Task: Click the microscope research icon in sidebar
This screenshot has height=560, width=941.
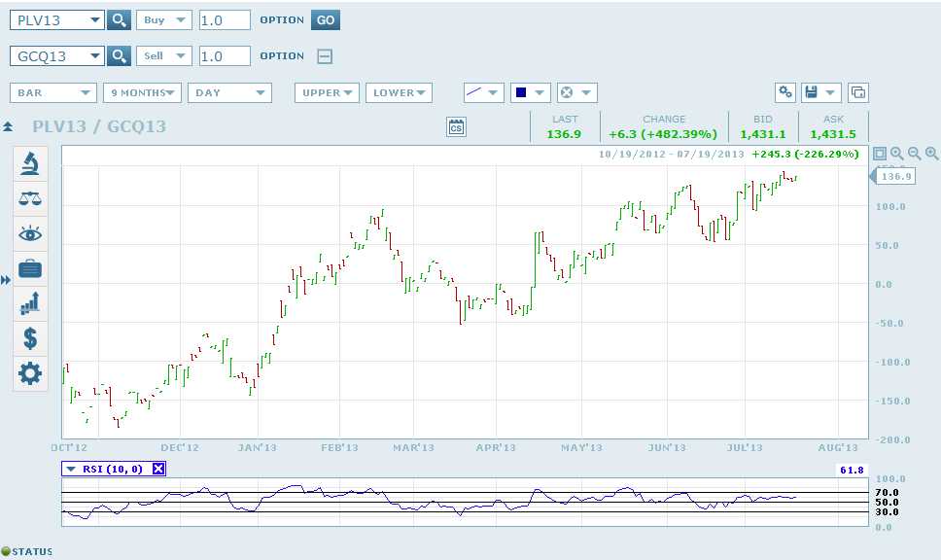Action: click(x=30, y=163)
